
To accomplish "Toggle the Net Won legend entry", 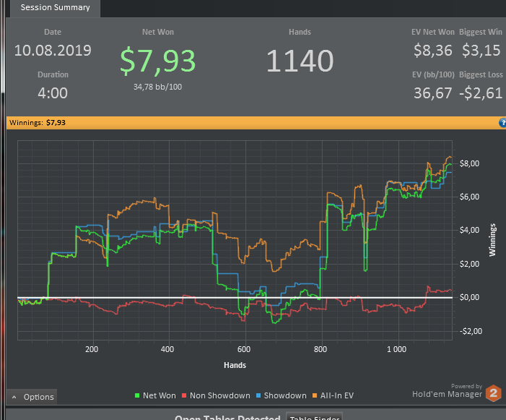I will (x=155, y=395).
